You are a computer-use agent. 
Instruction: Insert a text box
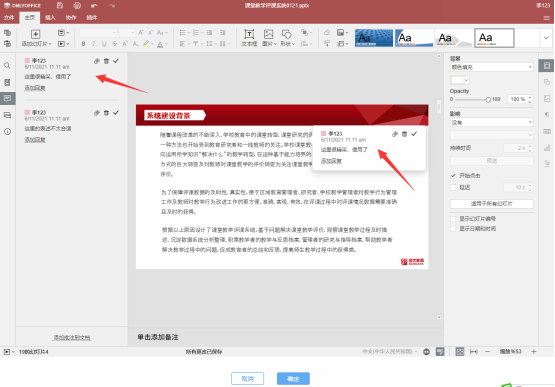pyautogui.click(x=249, y=38)
